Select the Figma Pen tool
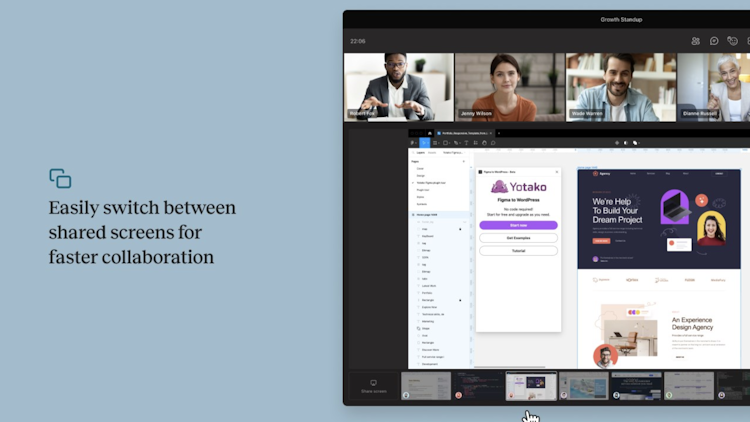The height and width of the screenshot is (422, 750). point(456,143)
